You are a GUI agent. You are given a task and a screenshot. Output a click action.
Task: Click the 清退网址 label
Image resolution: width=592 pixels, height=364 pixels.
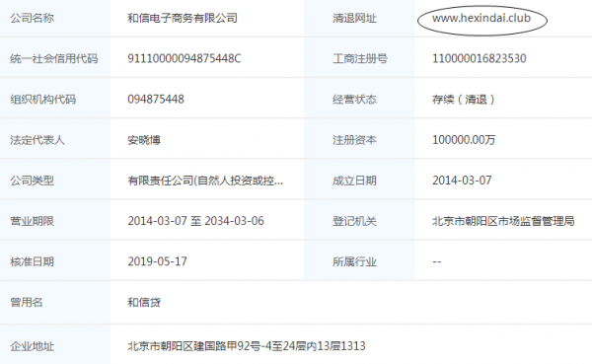tap(354, 18)
